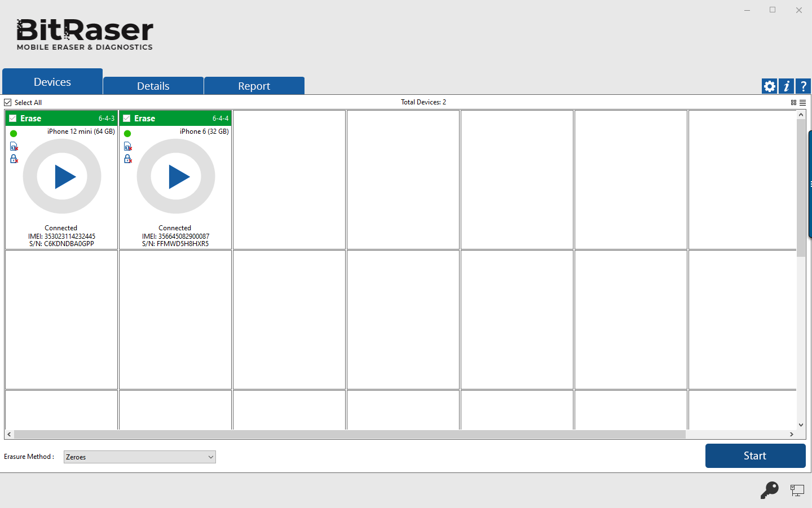Image resolution: width=812 pixels, height=508 pixels.
Task: Click green status dot on iPhone 6
Action: 127,134
